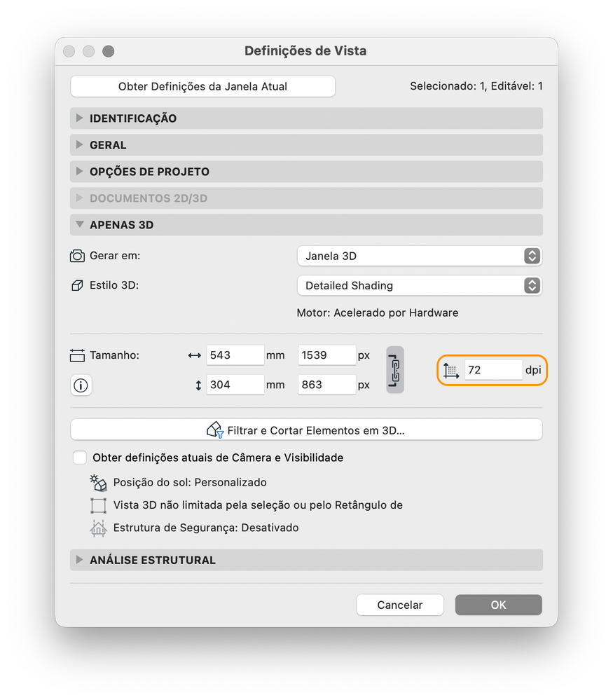Expand the GERAL section

click(306, 145)
